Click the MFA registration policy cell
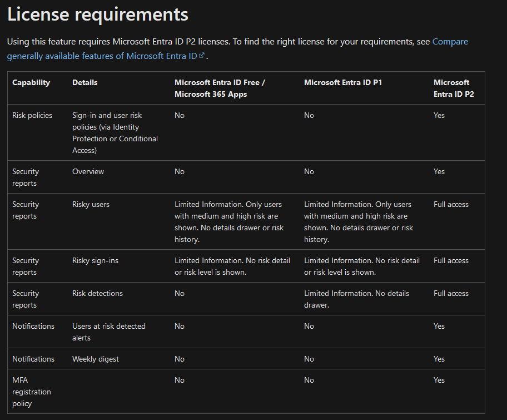 point(32,392)
